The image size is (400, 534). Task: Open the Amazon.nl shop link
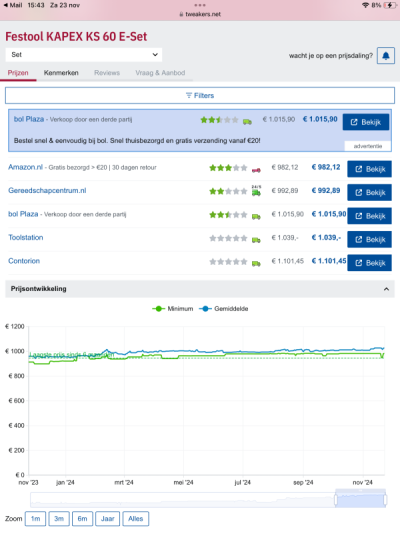pyautogui.click(x=26, y=167)
